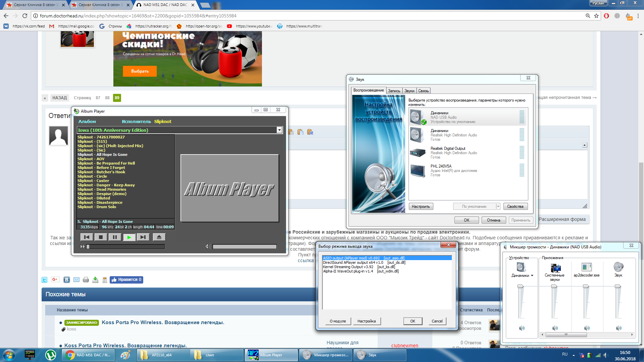Click Album Player volume bar
Viewport: 644px width, 362px height.
245,247
